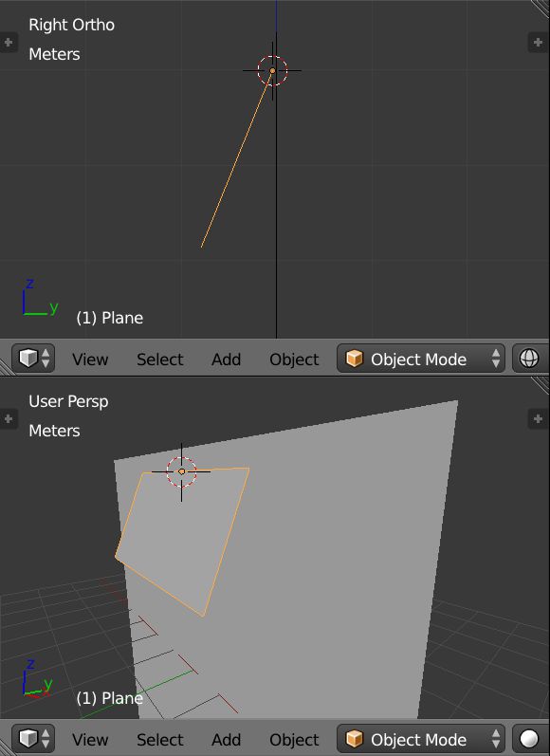Open View menu in bottom viewport header
The height and width of the screenshot is (756, 550).
90,739
